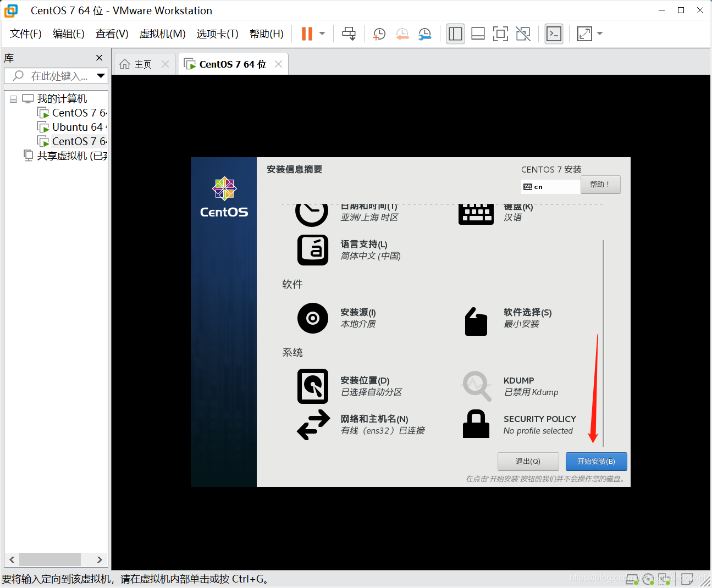Click 已选择自动分区 text
This screenshot has width=712, height=588.
click(371, 392)
